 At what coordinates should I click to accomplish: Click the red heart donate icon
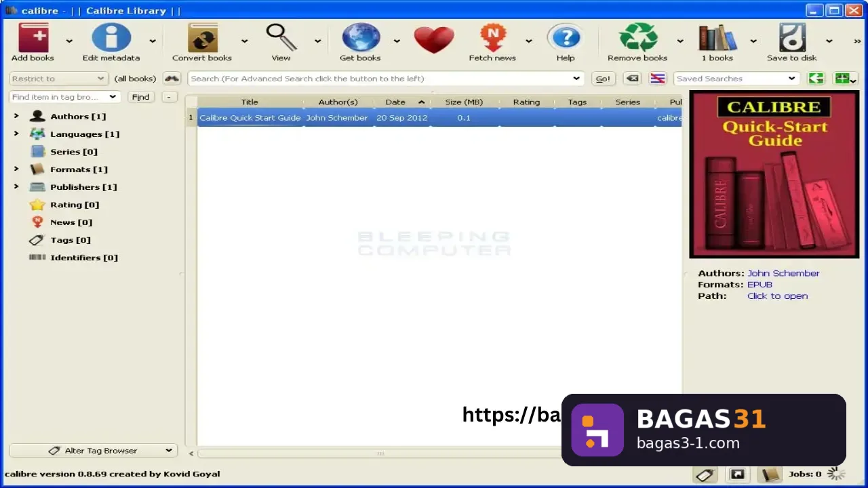(x=434, y=40)
